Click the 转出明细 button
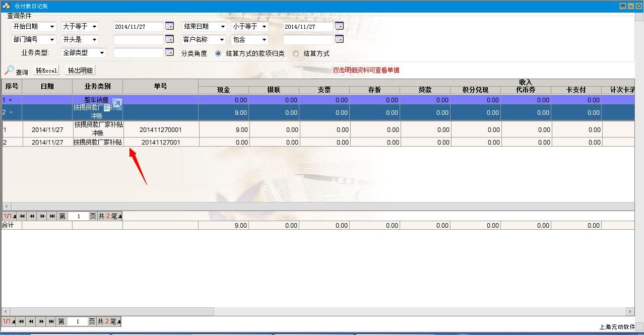Image resolution: width=644 pixels, height=335 pixels. pos(80,71)
